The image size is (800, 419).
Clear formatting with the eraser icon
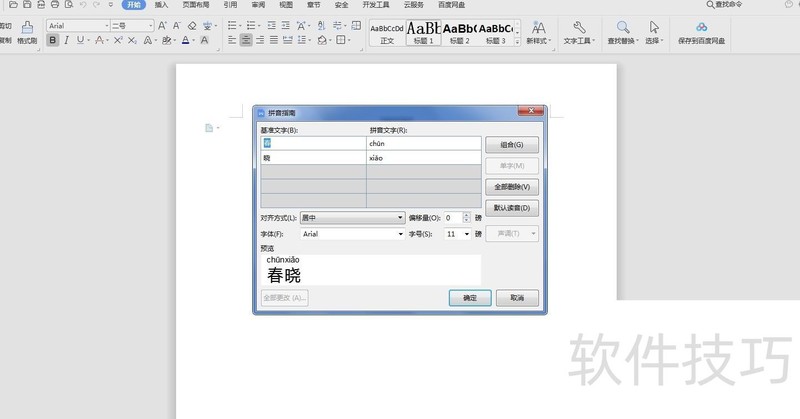pos(192,26)
